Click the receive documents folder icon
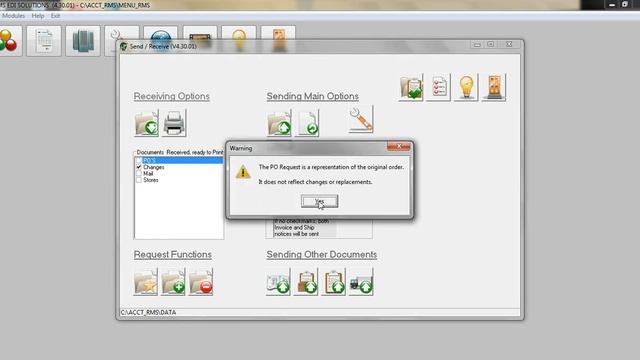 pos(146,123)
